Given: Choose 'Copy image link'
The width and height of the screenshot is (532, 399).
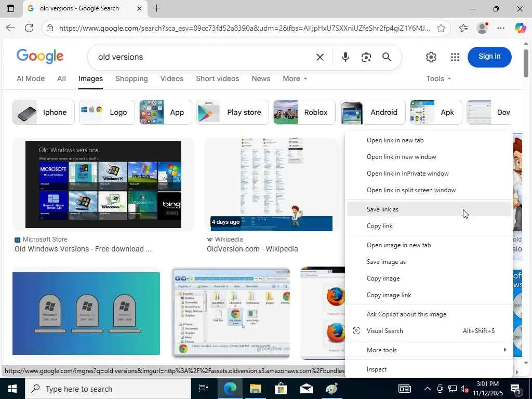Looking at the screenshot, I should click(x=429, y=295).
